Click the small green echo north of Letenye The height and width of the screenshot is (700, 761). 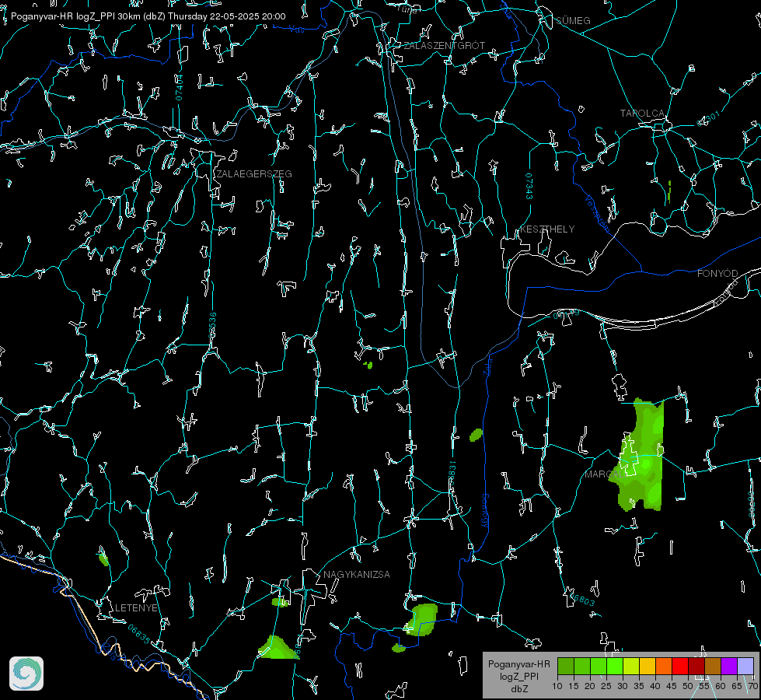[x=103, y=558]
